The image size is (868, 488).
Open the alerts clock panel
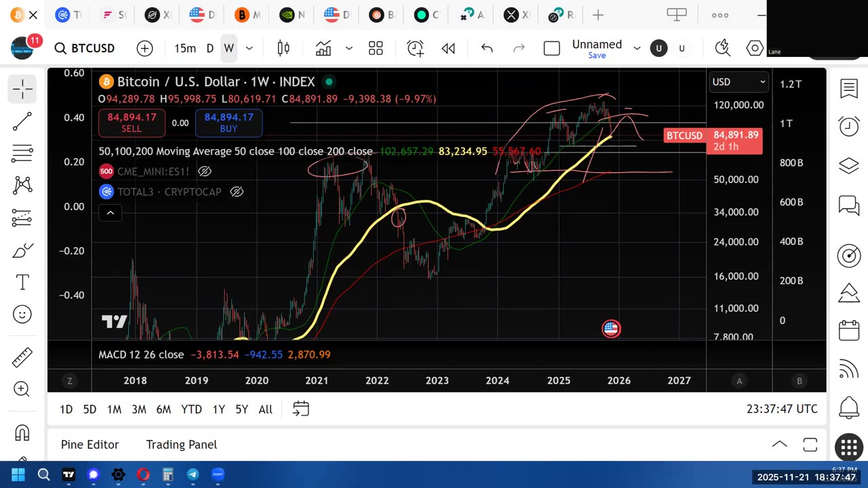click(849, 126)
